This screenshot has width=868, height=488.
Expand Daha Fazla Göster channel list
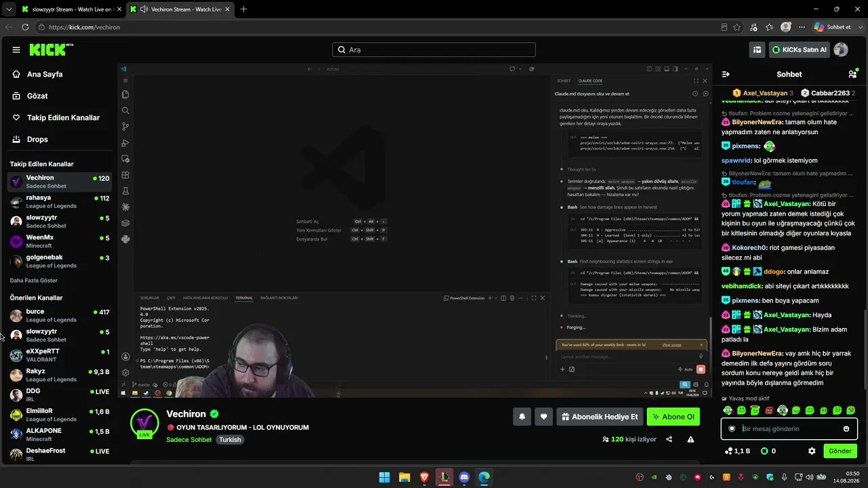pyautogui.click(x=34, y=281)
